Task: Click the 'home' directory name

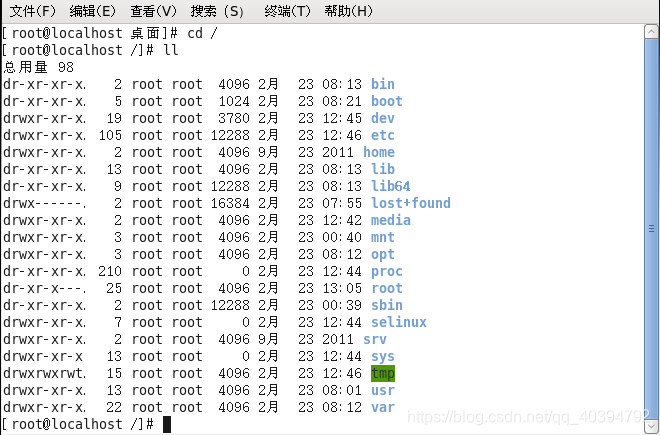Action: coord(379,152)
